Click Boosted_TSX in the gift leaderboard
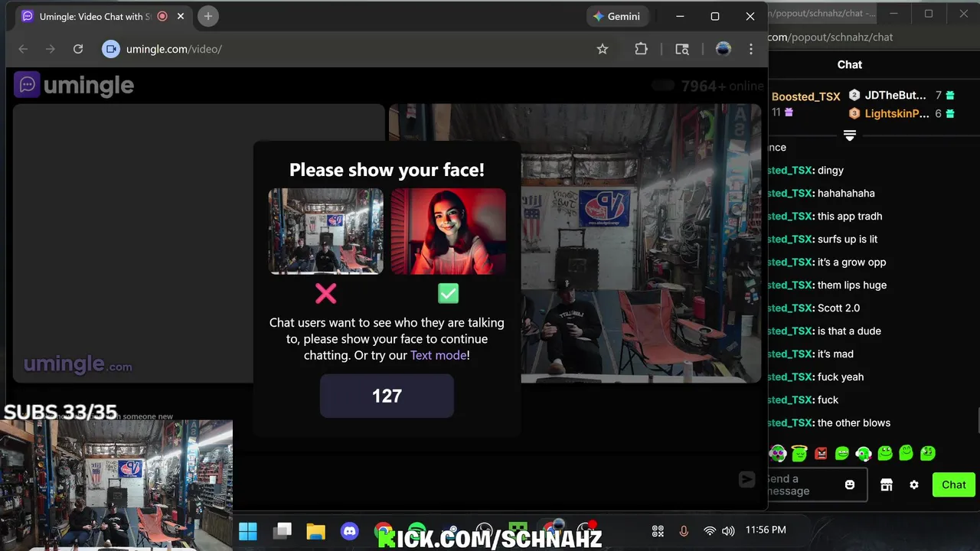The width and height of the screenshot is (980, 551). [x=805, y=96]
